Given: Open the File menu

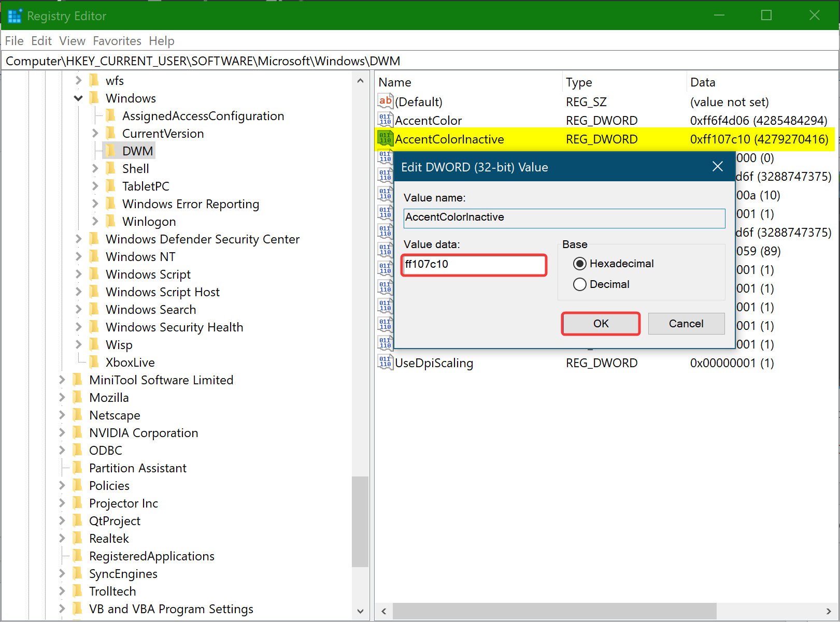Looking at the screenshot, I should click(x=15, y=41).
